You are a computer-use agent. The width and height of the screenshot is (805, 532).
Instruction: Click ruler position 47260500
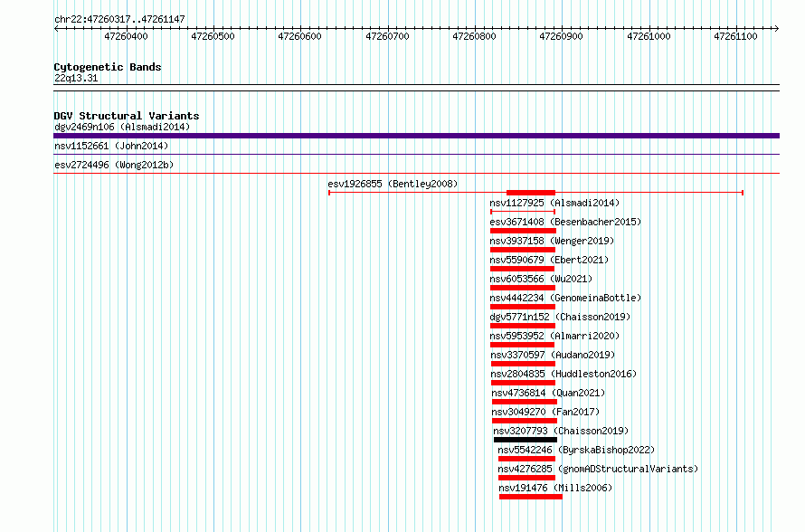tap(213, 36)
